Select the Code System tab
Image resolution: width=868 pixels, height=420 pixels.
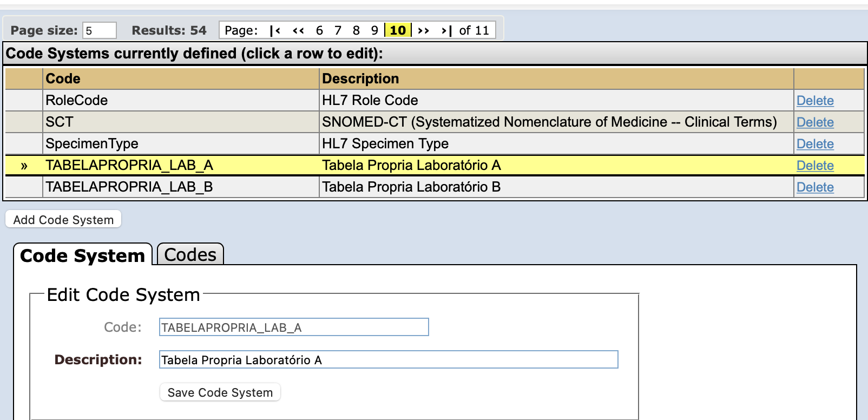tap(83, 255)
